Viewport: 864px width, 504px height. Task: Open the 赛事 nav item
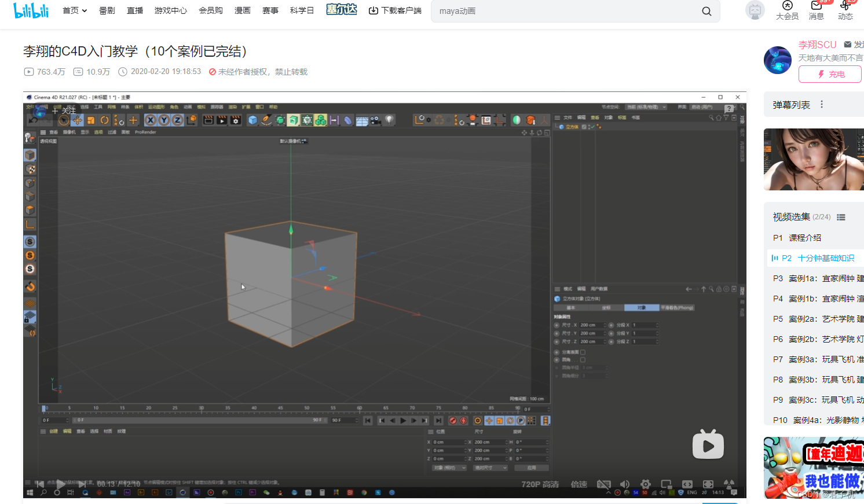pos(270,10)
